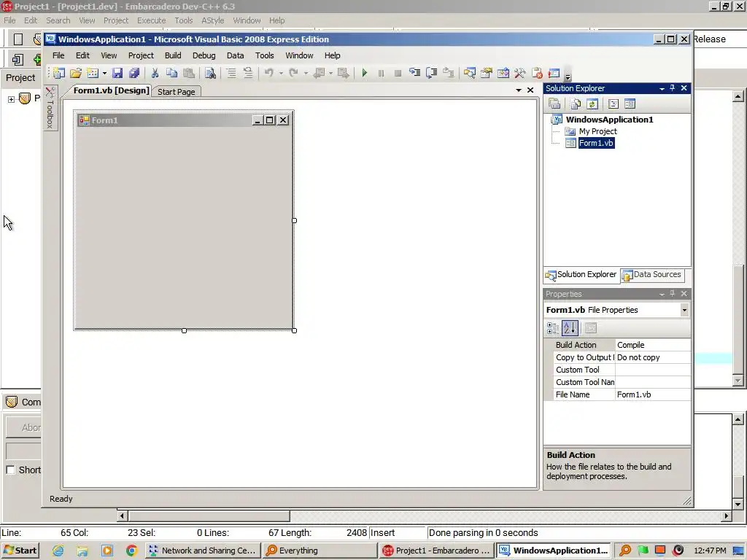
Task: Switch to the Solution Explorer bottom tab
Action: point(581,275)
